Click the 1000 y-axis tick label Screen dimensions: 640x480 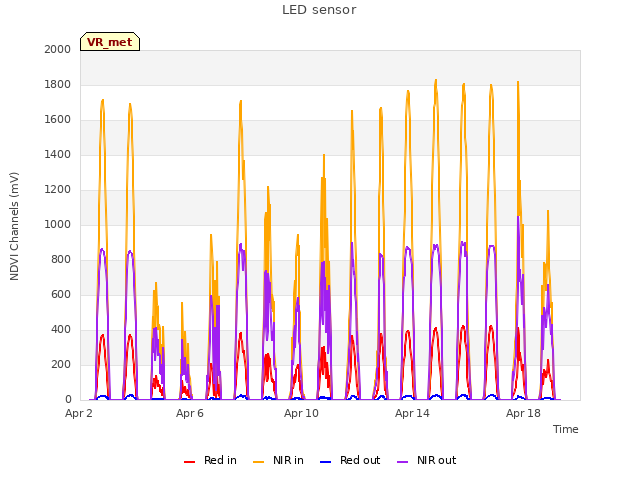[58, 224]
